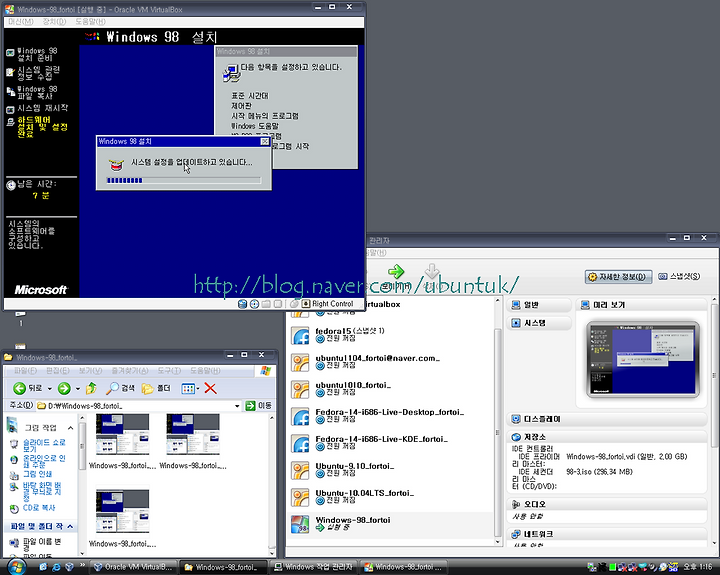Screen dimensions: 720x575
Task: Click the 디스플레이 (Display) section header
Action: (x=607, y=419)
